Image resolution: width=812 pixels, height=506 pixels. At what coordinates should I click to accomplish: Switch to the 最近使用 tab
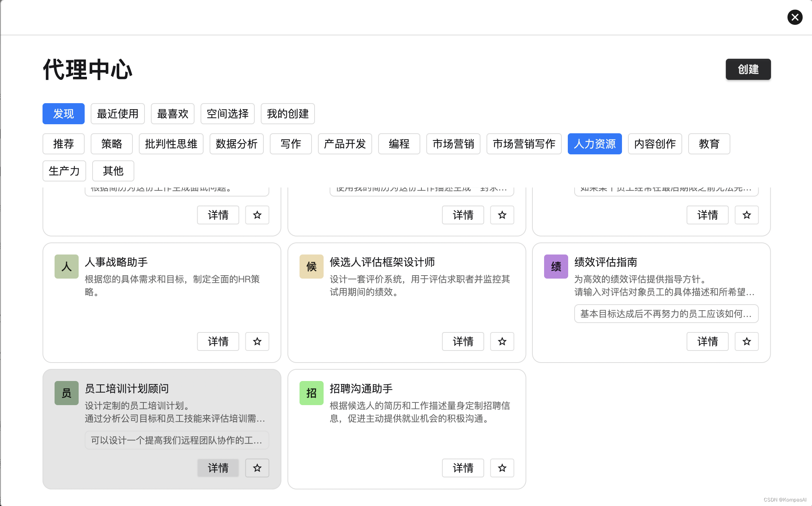coord(117,114)
